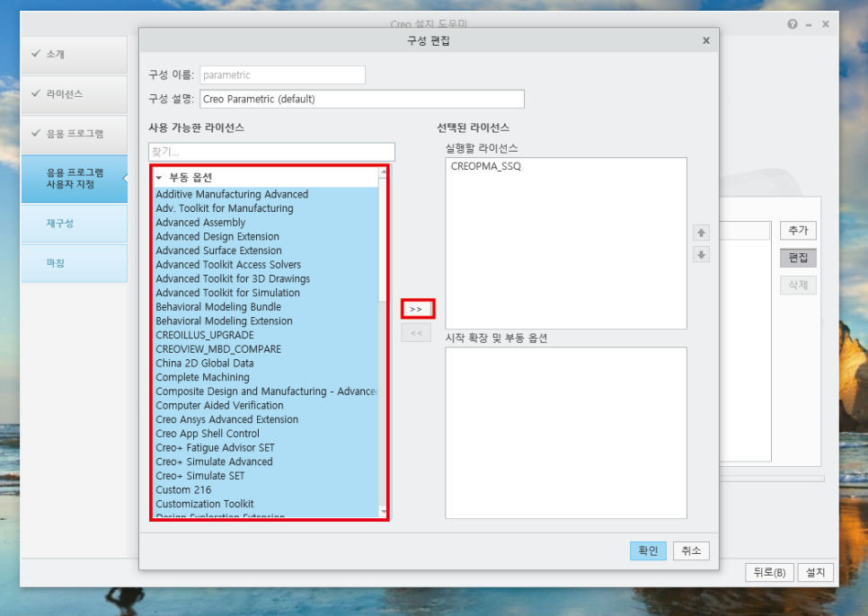
Task: Click inside 시작 확장 및 부동 옵션 list
Action: point(566,433)
